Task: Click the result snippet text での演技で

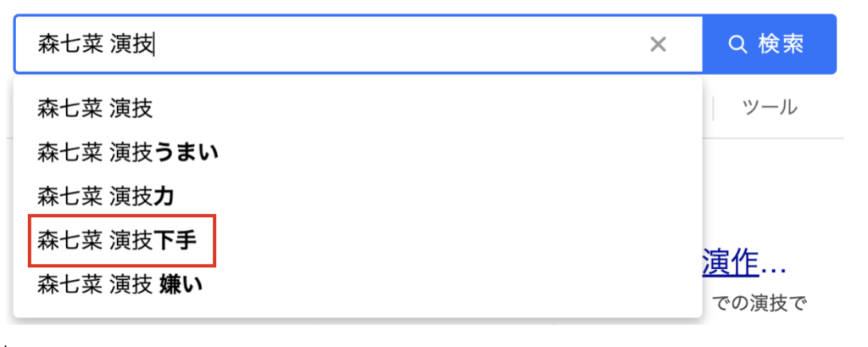Action: (759, 303)
